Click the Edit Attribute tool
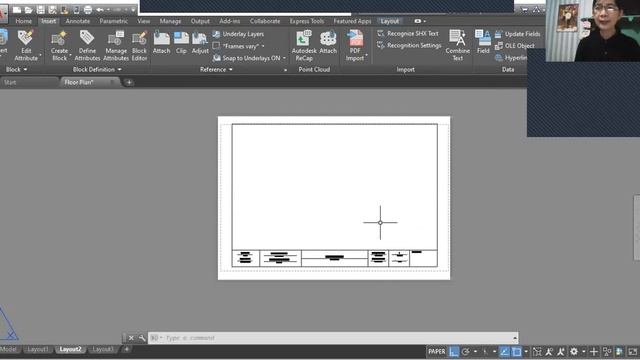Viewport: 640px width, 360px height. [26, 46]
